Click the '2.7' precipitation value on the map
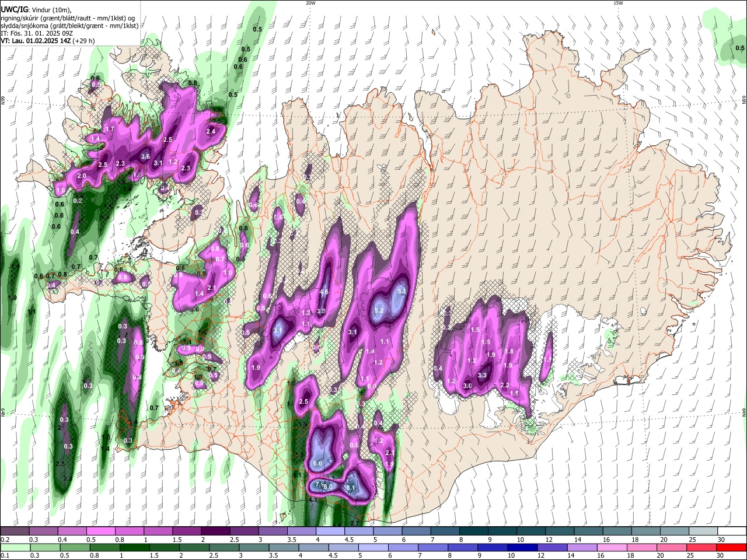 tap(355, 524)
